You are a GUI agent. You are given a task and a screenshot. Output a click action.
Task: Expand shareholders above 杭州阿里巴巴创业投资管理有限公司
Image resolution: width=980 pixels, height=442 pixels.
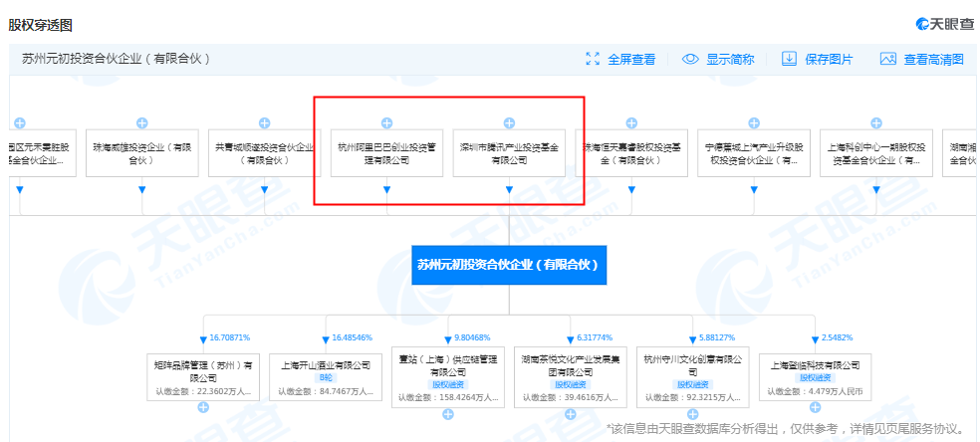tap(386, 123)
